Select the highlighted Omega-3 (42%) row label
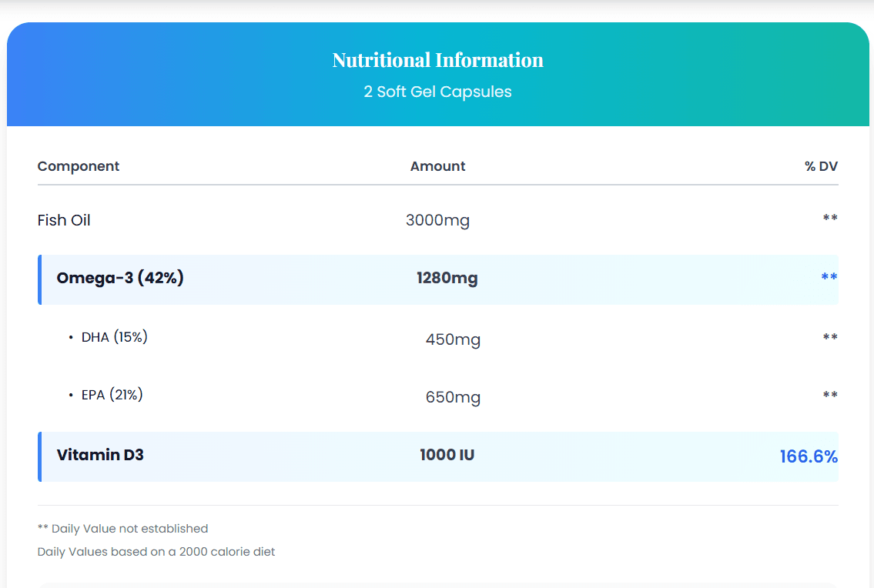The image size is (874, 588). click(x=120, y=278)
